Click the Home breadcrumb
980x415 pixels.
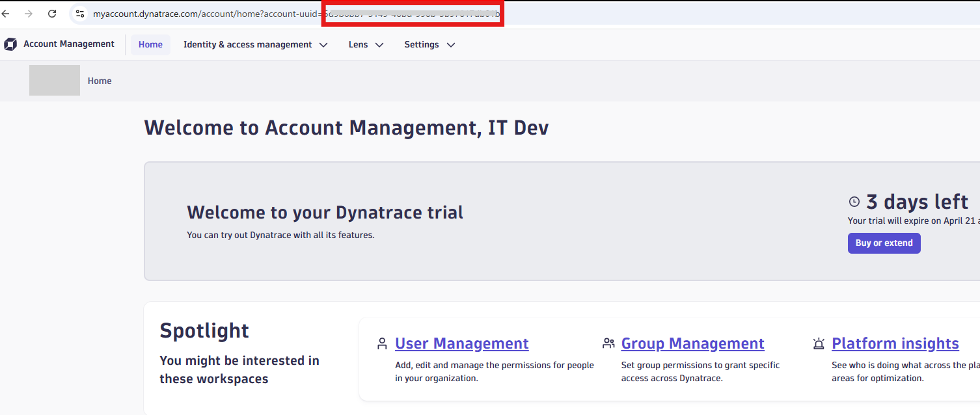coord(100,81)
